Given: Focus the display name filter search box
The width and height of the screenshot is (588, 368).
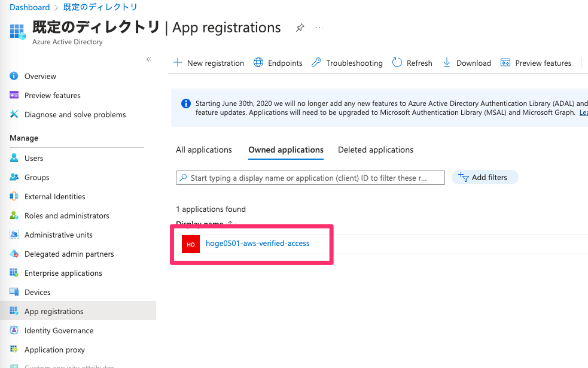Looking at the screenshot, I should pyautogui.click(x=310, y=178).
